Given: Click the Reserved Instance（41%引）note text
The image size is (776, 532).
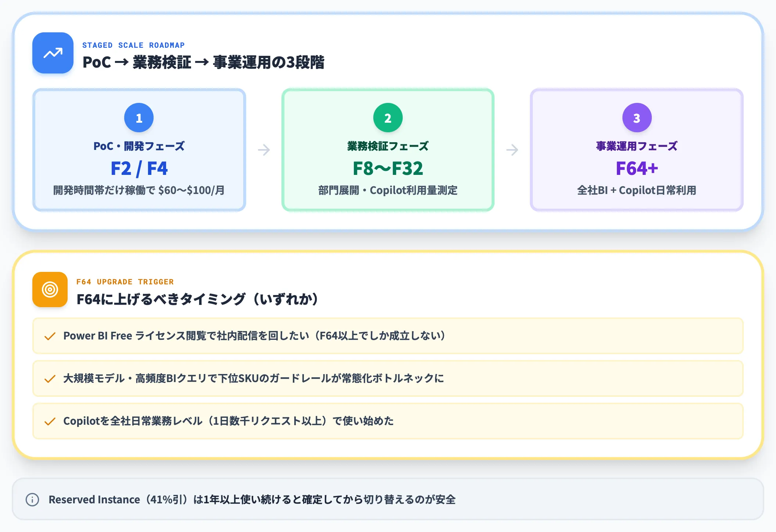Looking at the screenshot, I should tap(252, 500).
